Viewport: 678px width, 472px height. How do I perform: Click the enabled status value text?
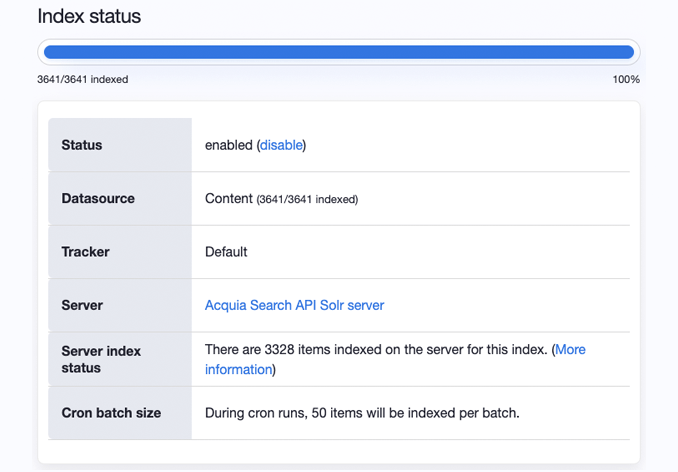coord(229,145)
